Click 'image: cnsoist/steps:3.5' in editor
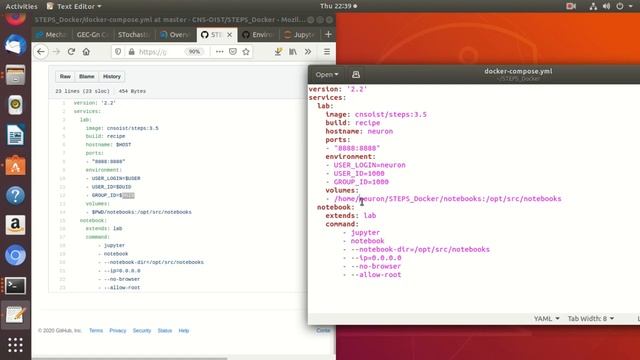 tap(376, 115)
